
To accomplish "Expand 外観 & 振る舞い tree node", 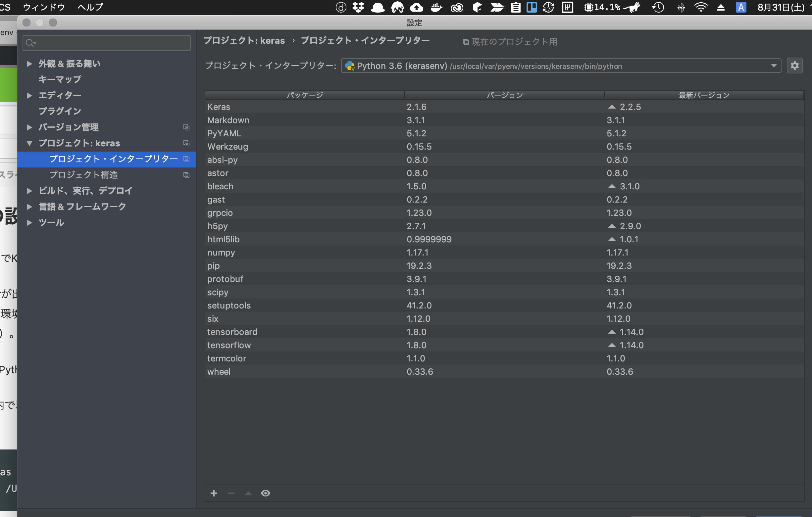I will (29, 63).
